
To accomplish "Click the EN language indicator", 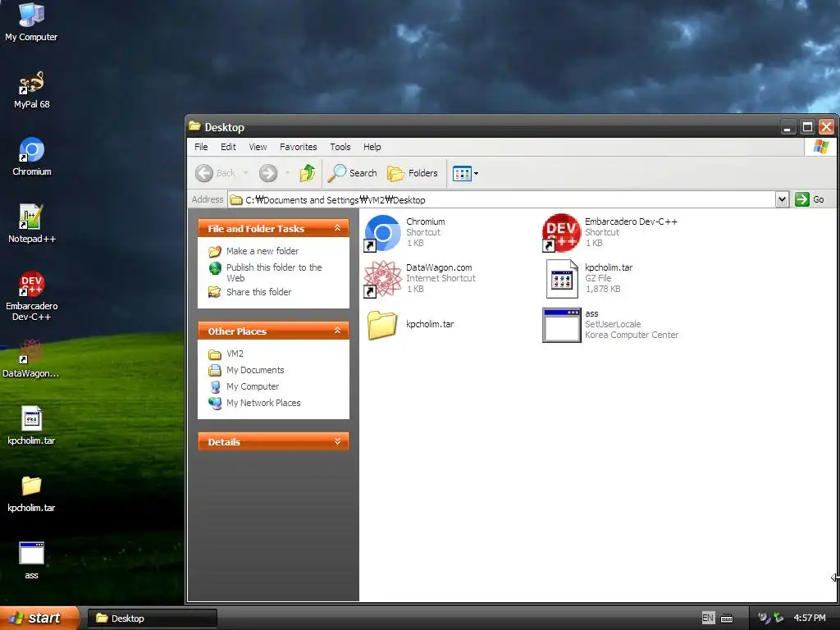I will click(x=708, y=619).
